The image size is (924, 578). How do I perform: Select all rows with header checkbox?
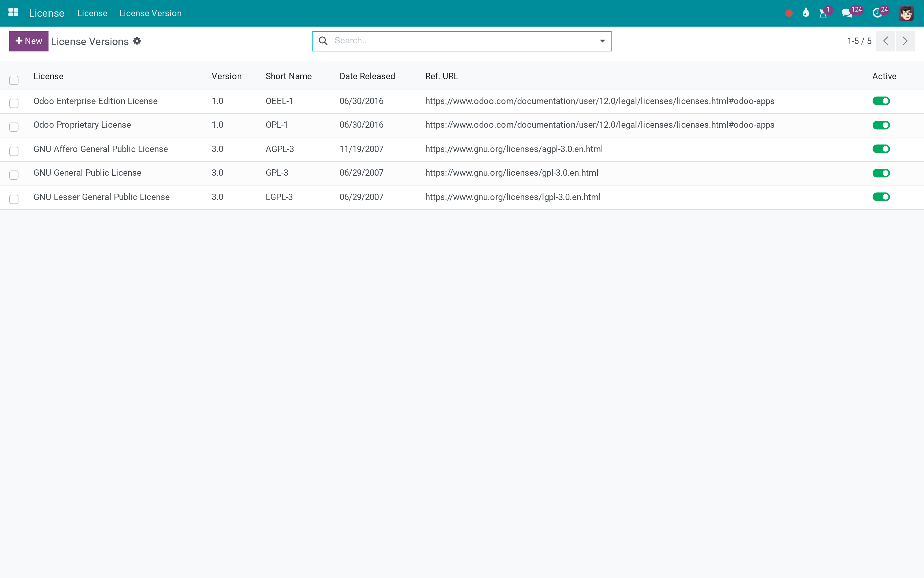pyautogui.click(x=14, y=80)
